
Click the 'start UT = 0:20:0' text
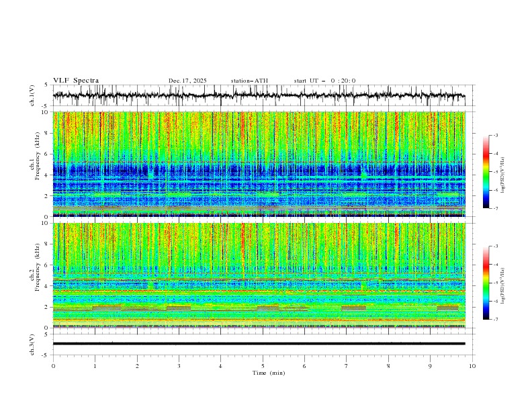point(324,81)
